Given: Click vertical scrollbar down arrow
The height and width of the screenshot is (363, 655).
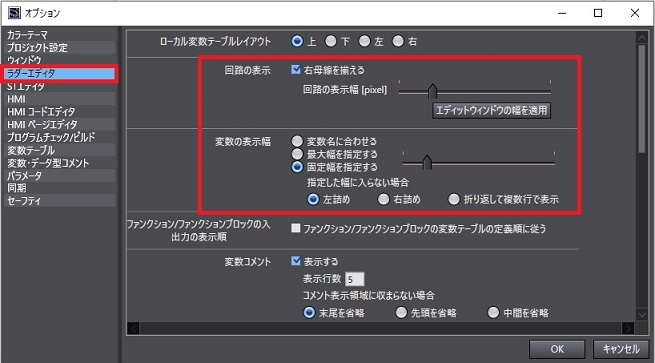Looking at the screenshot, I should tap(642, 314).
